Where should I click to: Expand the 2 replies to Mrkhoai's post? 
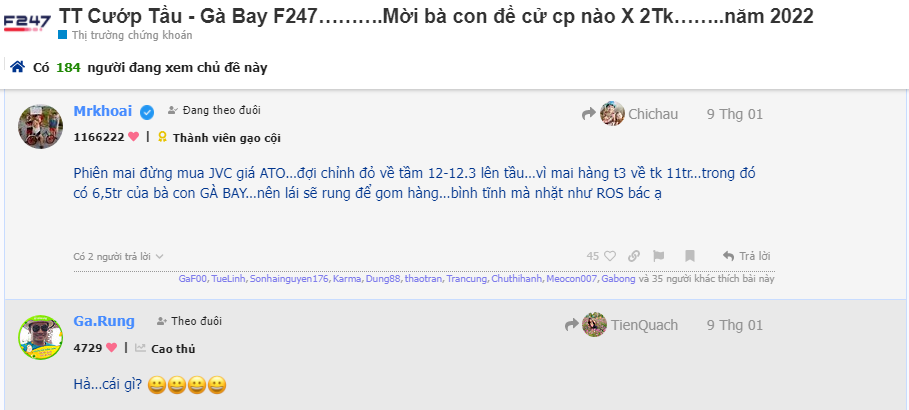(x=118, y=256)
